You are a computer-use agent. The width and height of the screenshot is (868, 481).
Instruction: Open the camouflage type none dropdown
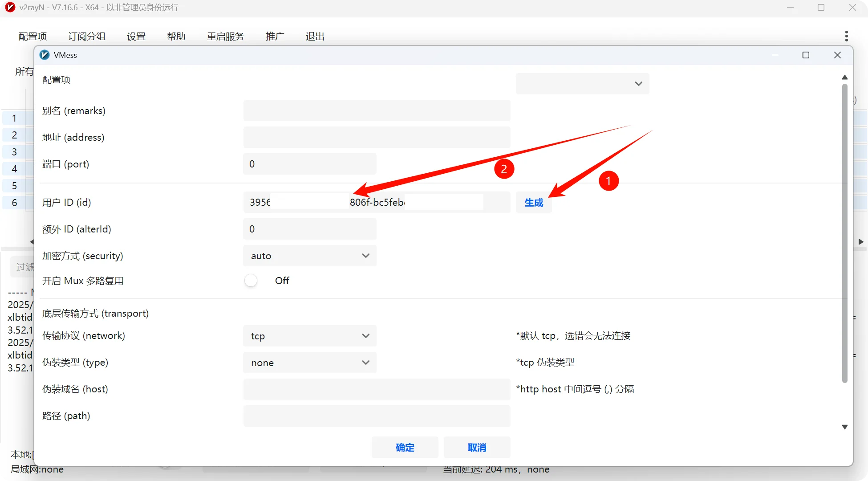(310, 363)
